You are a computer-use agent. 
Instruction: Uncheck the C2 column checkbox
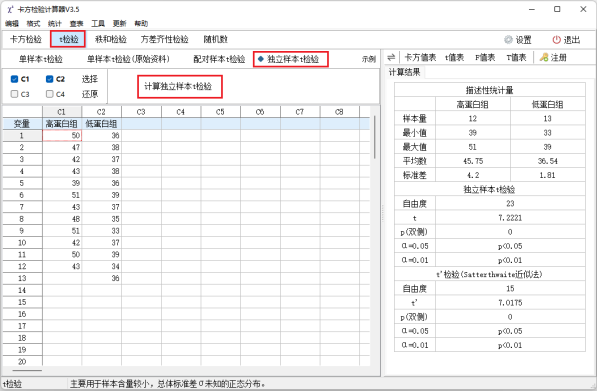pos(49,79)
